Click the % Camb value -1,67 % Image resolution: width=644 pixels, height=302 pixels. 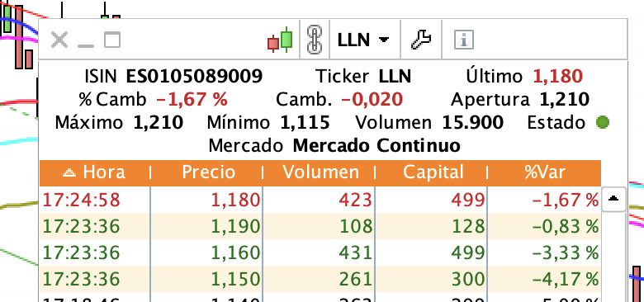pyautogui.click(x=192, y=99)
